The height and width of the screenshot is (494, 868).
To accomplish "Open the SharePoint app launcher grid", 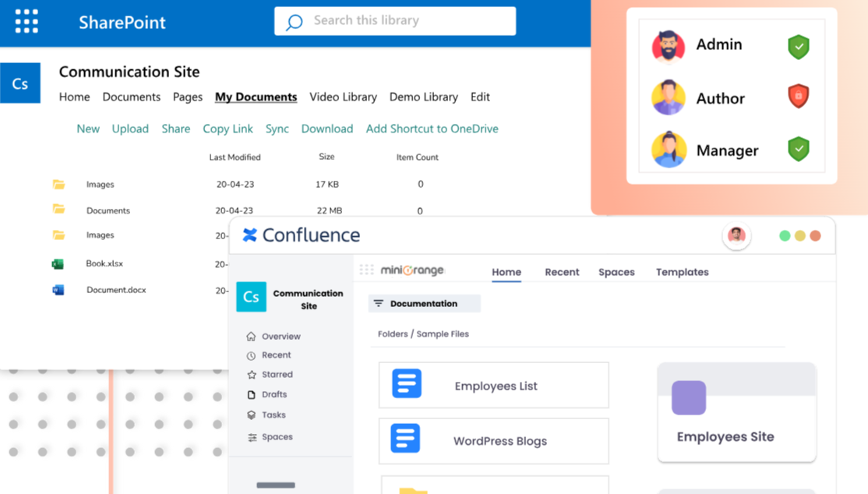I will 26,20.
